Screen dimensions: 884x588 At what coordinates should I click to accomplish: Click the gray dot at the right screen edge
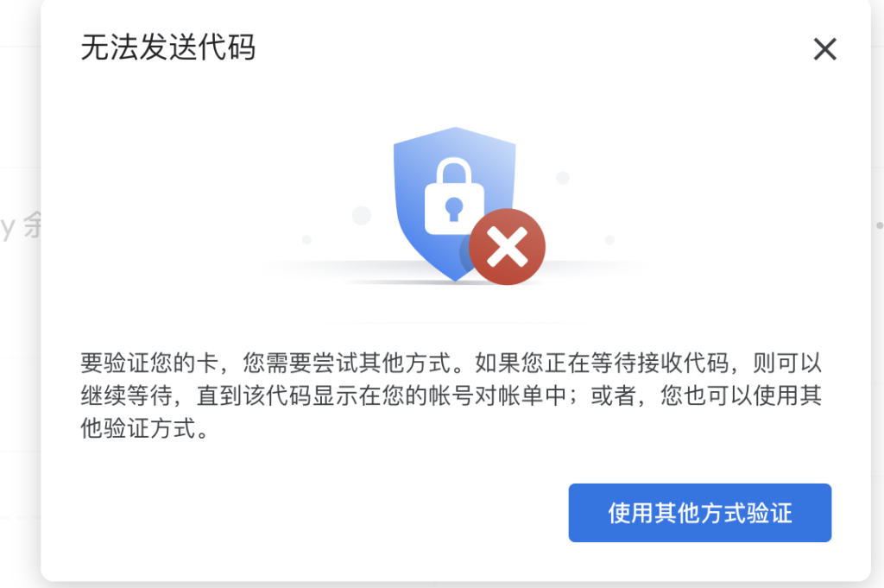880,225
